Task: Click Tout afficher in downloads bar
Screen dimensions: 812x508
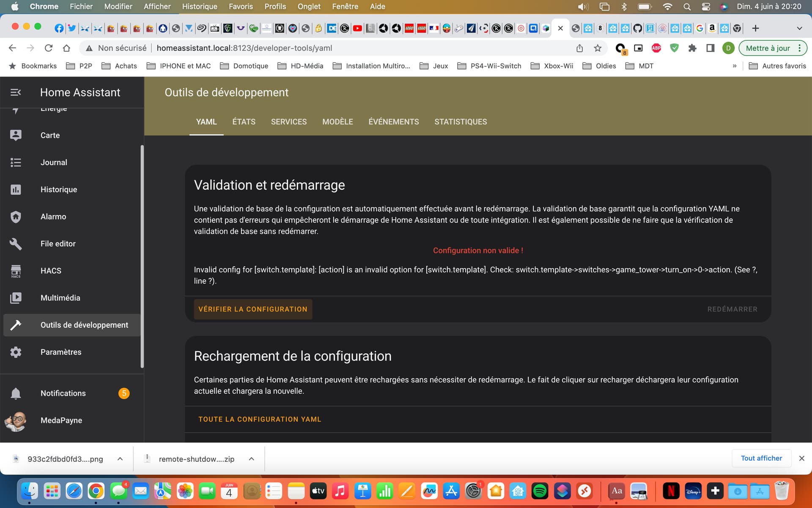Action: (761, 458)
